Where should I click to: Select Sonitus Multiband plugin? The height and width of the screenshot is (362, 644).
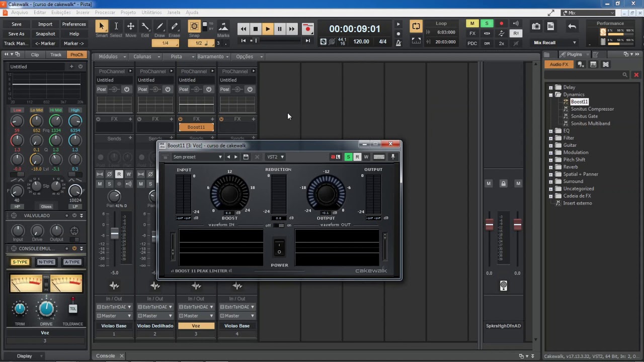click(x=590, y=123)
